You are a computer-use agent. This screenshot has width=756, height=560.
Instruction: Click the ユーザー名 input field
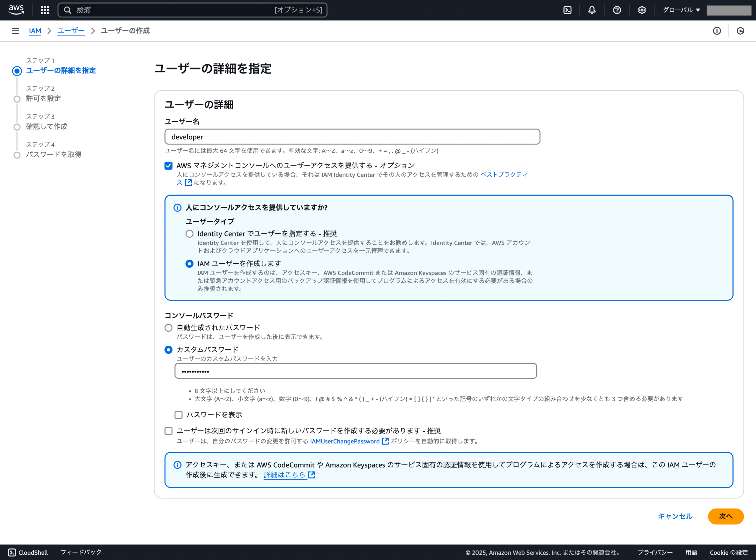352,137
